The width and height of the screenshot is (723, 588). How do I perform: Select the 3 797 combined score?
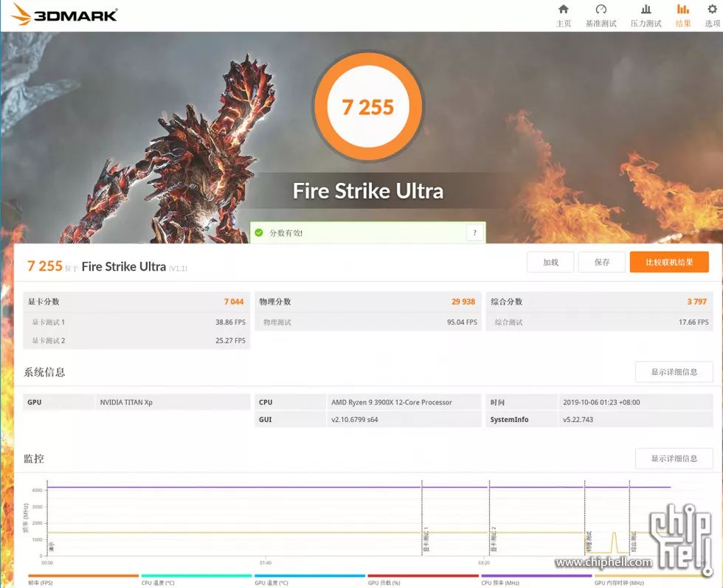(696, 302)
